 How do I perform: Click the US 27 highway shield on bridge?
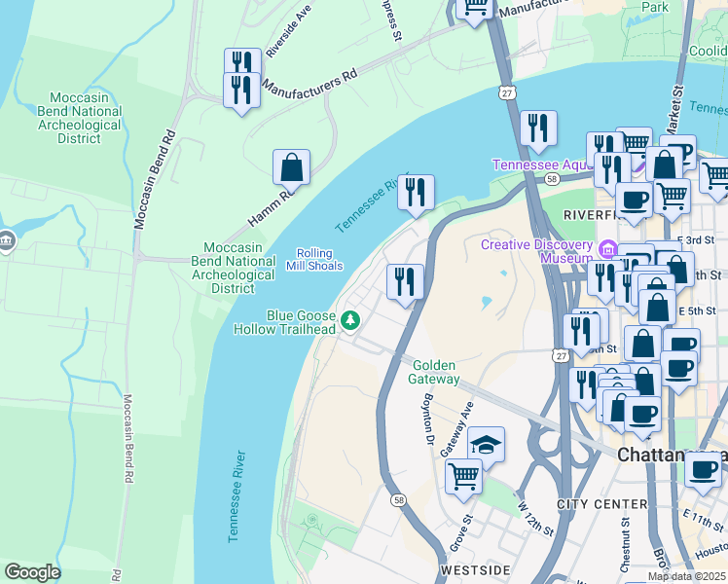506,92
